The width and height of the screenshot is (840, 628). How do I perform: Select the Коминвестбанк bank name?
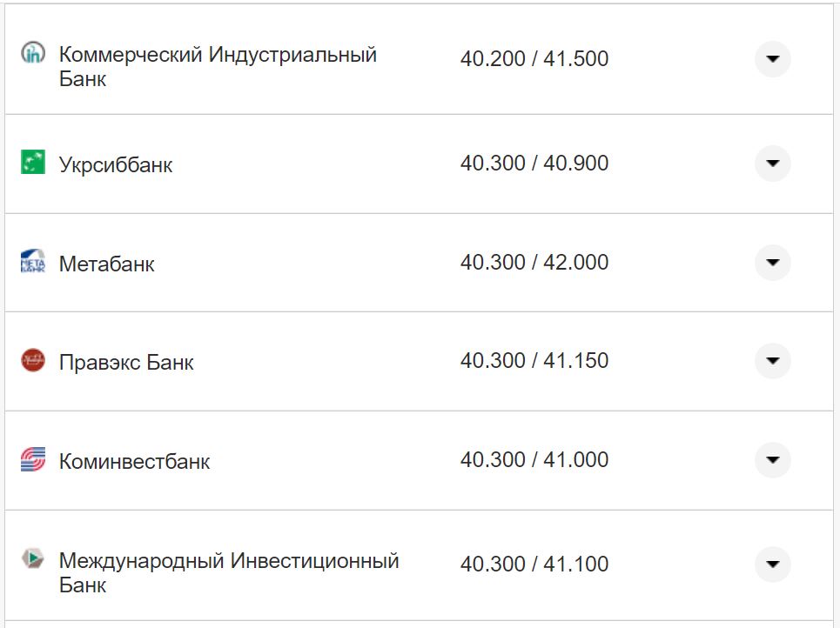[x=134, y=461]
